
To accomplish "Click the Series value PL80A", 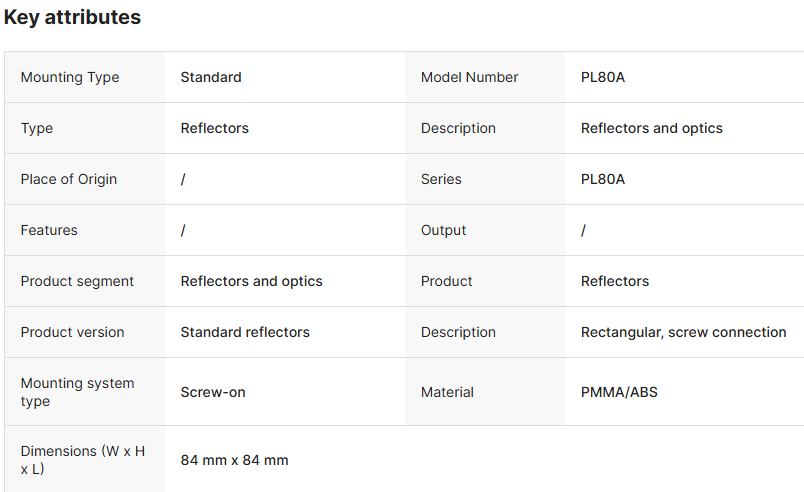I will [x=603, y=179].
